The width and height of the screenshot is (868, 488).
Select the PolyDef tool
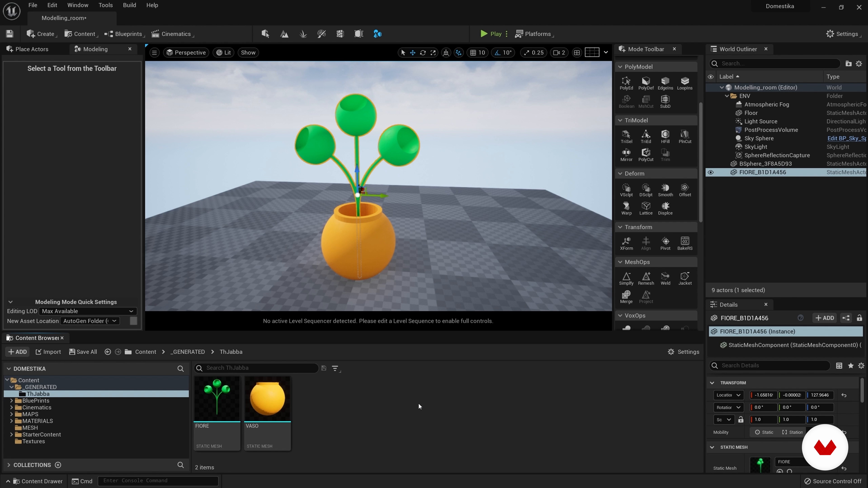pyautogui.click(x=646, y=83)
